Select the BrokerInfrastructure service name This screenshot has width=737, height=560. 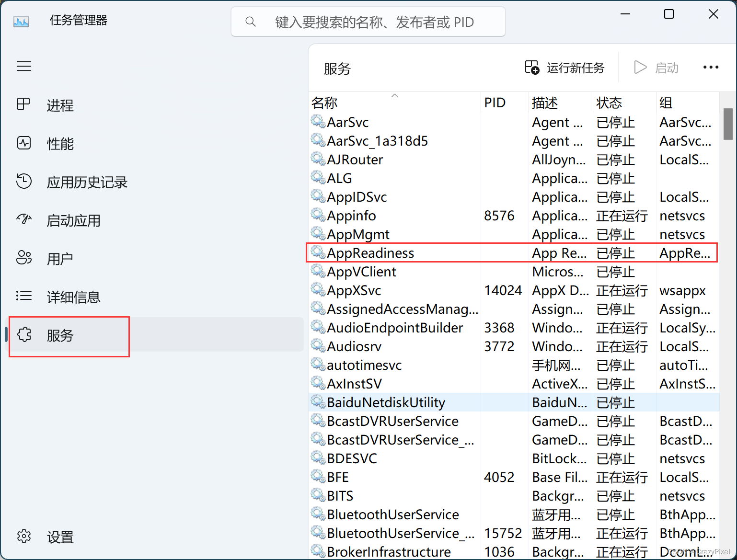coord(389,552)
